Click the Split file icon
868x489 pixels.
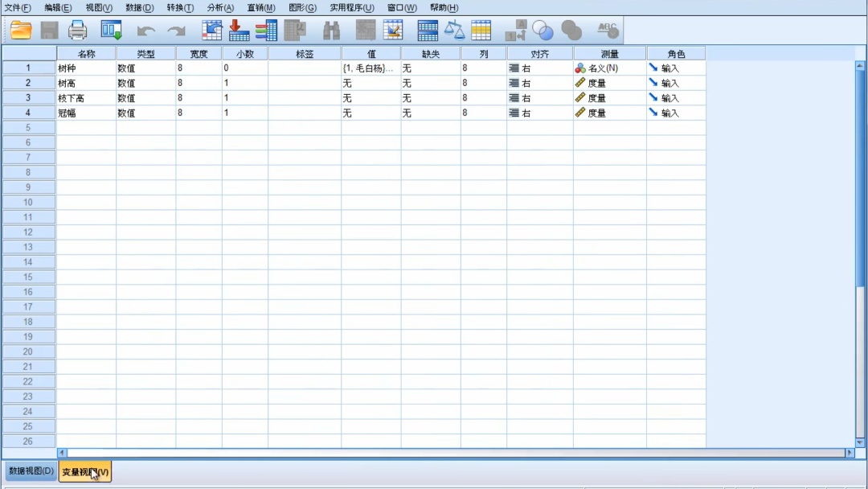pos(428,31)
